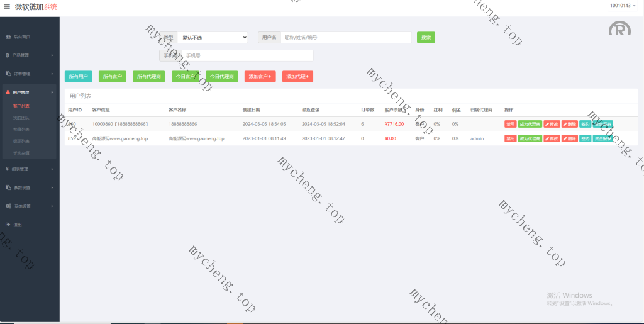This screenshot has height=324, width=644.
Task: Click the 手机号 input field
Action: pyautogui.click(x=247, y=55)
